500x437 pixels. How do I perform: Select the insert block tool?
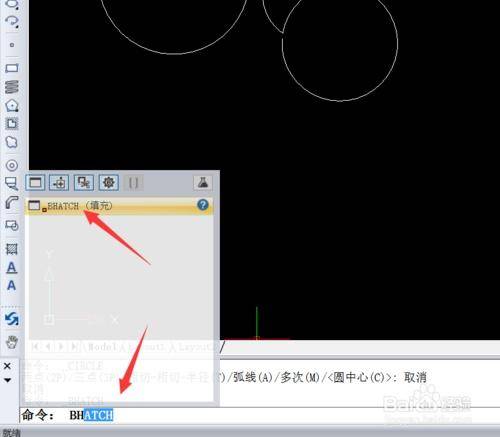12,225
